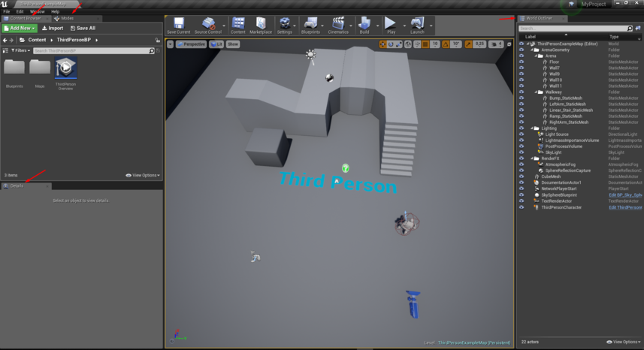The height and width of the screenshot is (350, 644).
Task: Start Play in the toolbar
Action: tap(391, 26)
